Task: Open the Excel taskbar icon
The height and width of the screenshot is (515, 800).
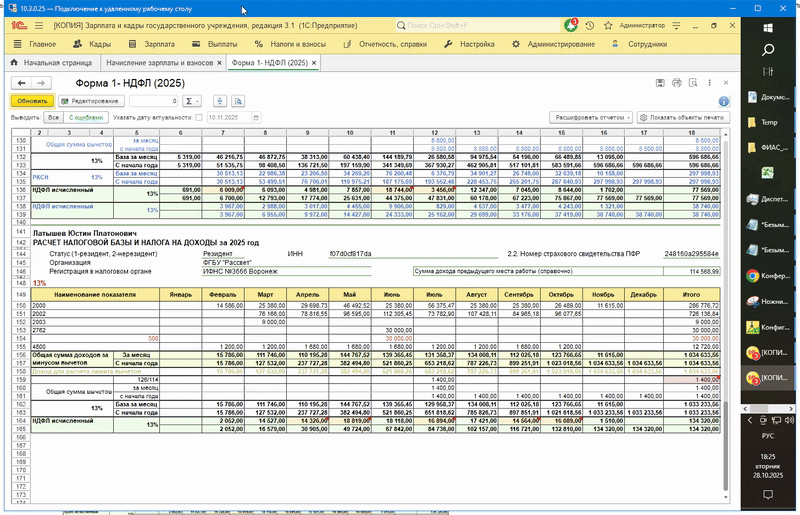Action: click(x=768, y=173)
